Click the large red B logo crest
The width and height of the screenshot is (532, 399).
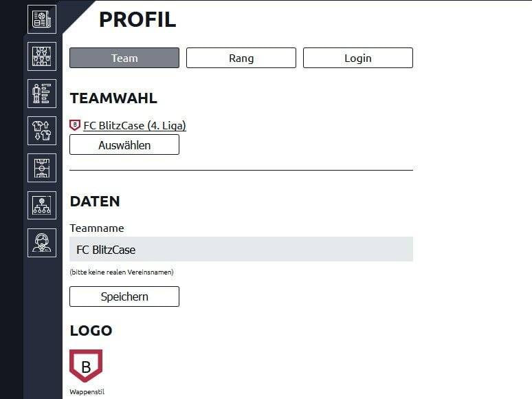pyautogui.click(x=86, y=366)
